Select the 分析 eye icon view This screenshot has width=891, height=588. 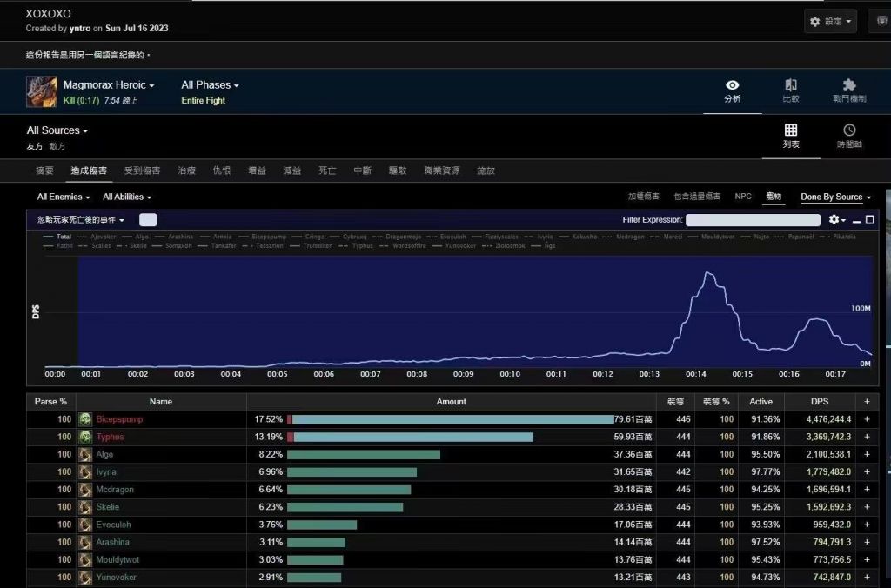[x=732, y=87]
